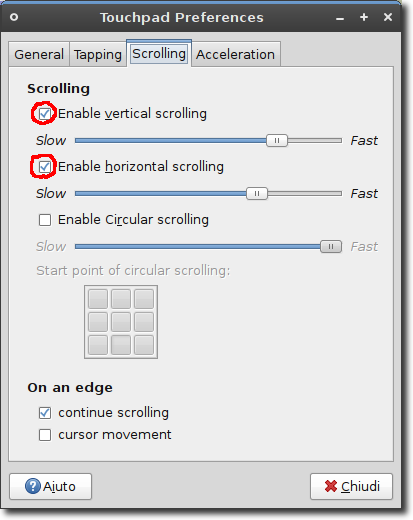Enable Circular scrolling checkbox

coord(45,220)
